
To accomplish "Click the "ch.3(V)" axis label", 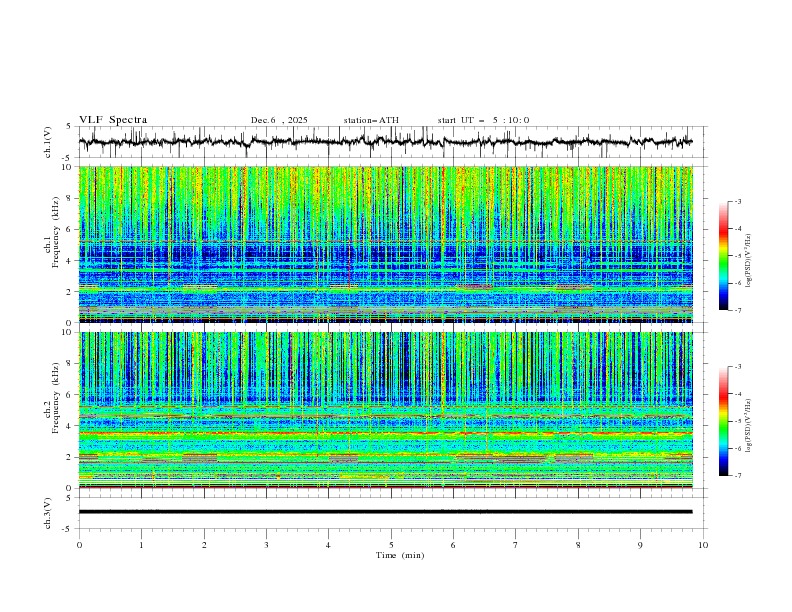I will [x=48, y=513].
